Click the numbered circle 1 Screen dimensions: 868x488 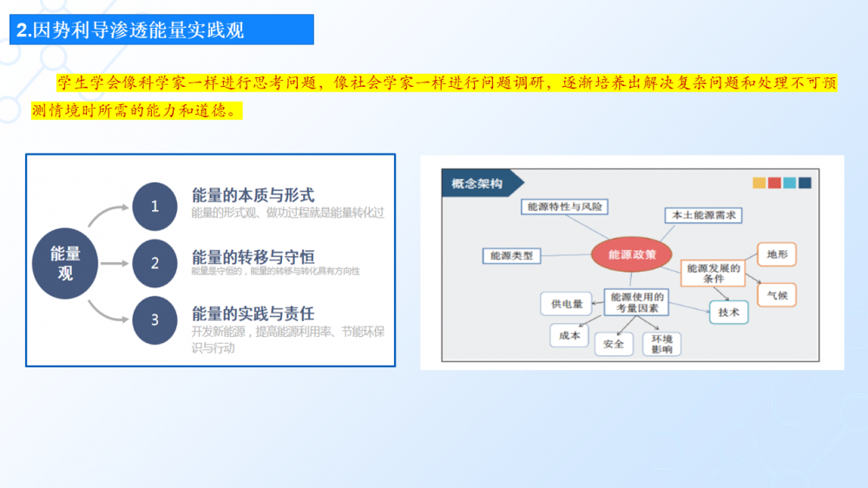[155, 207]
